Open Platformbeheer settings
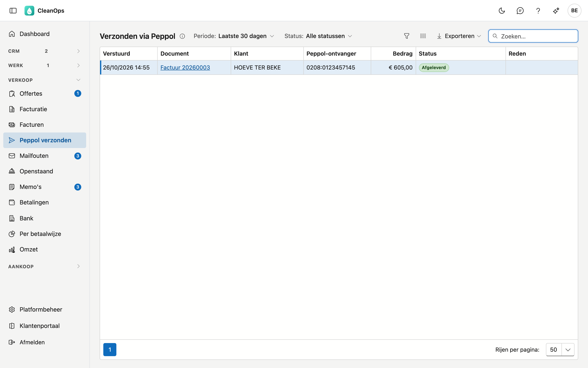 (45, 309)
